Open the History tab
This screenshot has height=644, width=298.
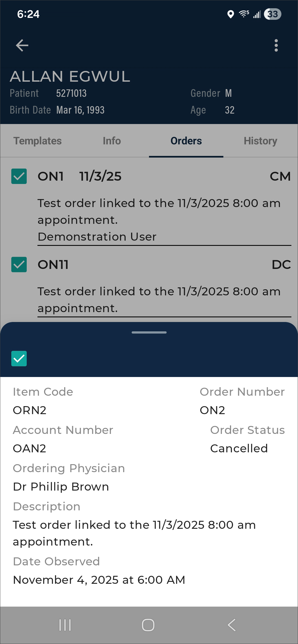click(260, 141)
